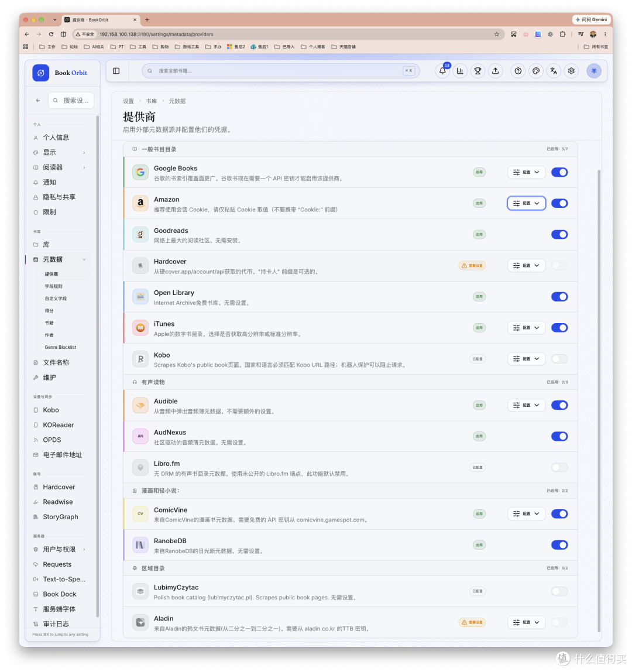Open StoryGraph account settings
Viewport: 632px width, 672px height.
(60, 517)
